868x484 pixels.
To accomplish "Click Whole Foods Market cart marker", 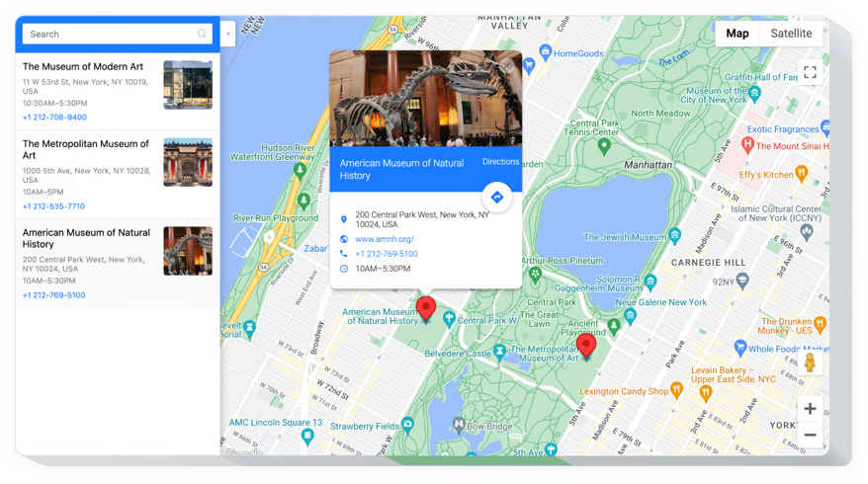I will tap(740, 348).
